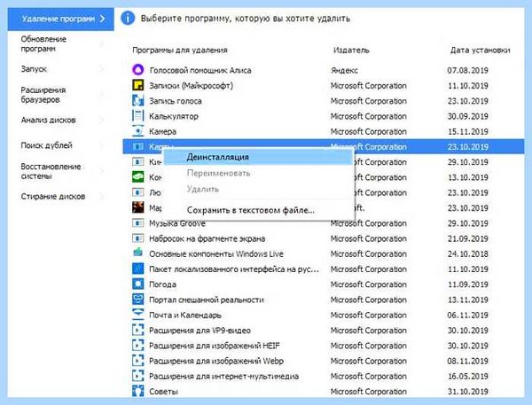Sort by Издатель column header

pyautogui.click(x=351, y=51)
